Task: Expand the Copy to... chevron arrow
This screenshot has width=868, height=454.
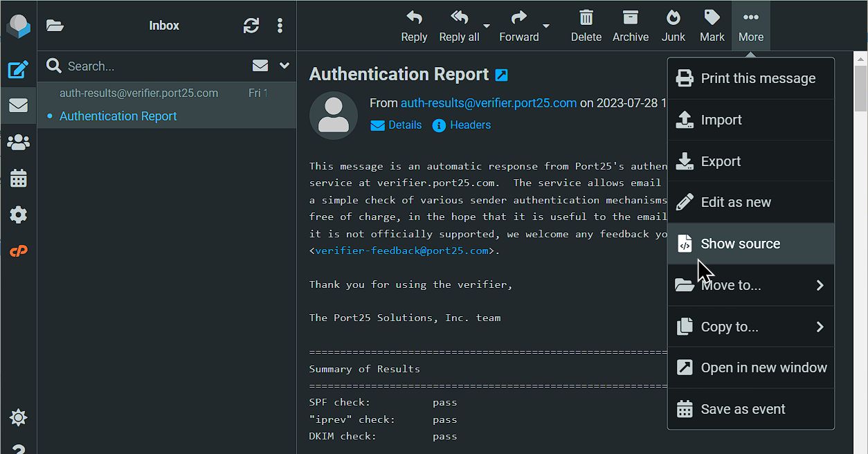Action: pos(820,327)
